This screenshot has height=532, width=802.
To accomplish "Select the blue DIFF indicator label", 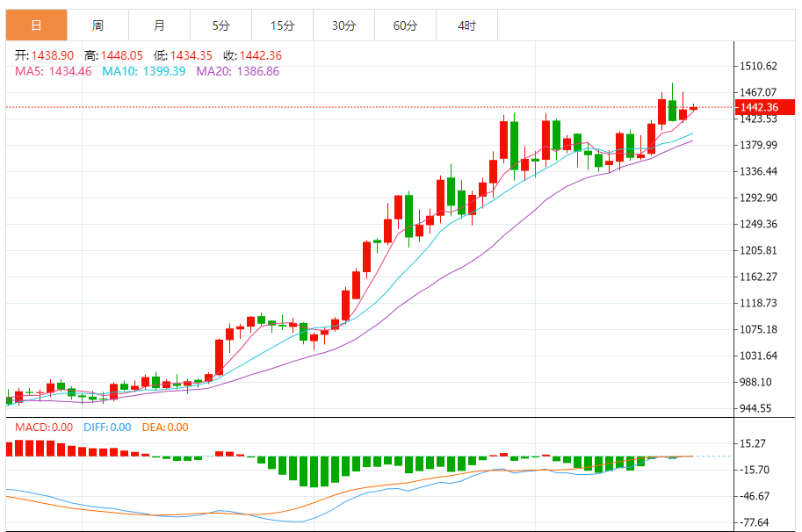I will 106,428.
